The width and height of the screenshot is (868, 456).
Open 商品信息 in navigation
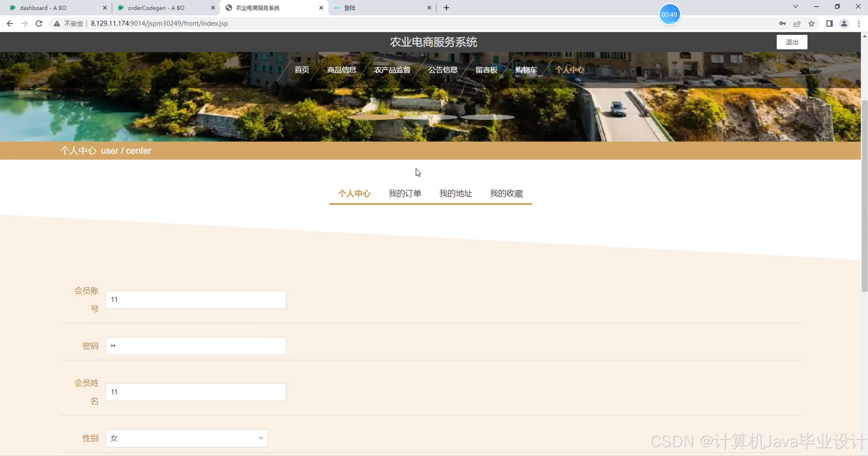tap(341, 69)
